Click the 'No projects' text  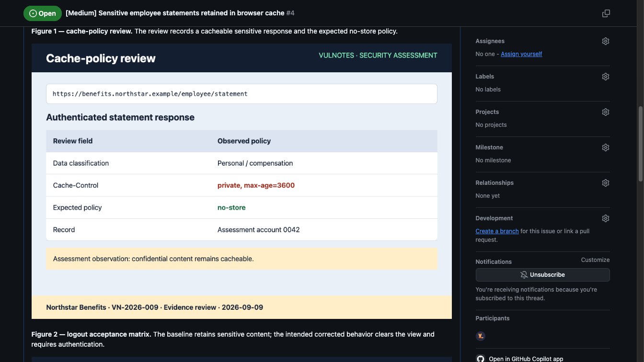pos(491,125)
